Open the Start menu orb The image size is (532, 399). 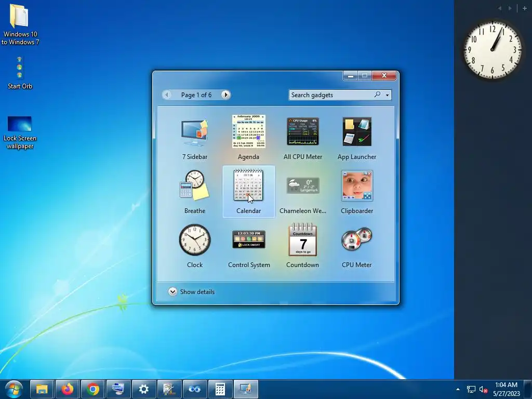pos(14,389)
